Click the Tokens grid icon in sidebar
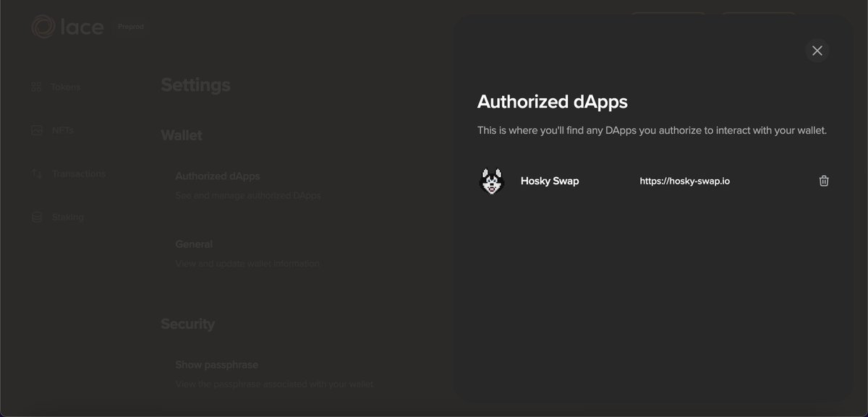Screen dimensions: 868x417 (36, 87)
